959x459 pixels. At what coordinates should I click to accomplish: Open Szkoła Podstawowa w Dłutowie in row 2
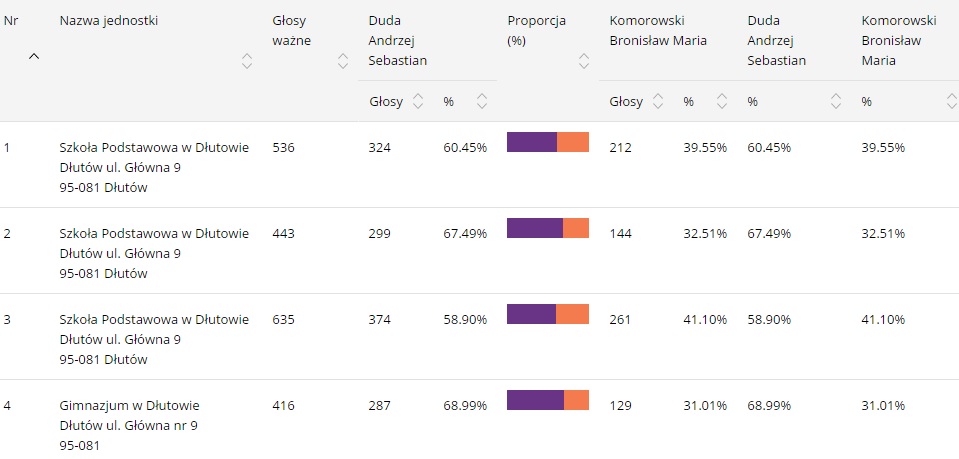pyautogui.click(x=154, y=234)
